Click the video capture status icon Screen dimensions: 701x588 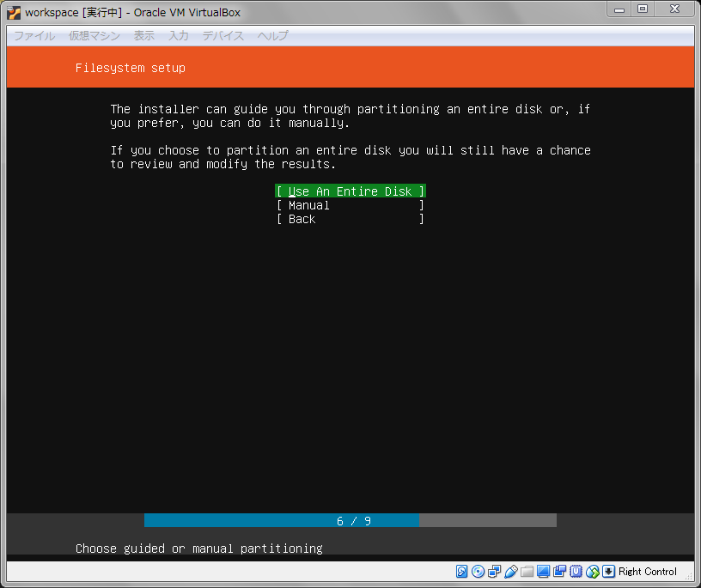point(559,572)
